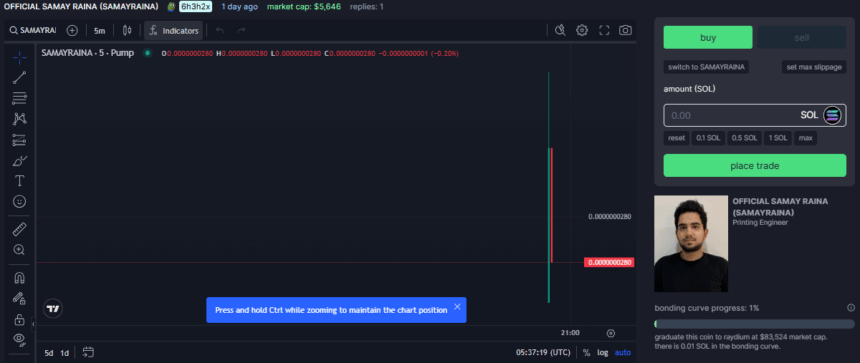Viewport: 860px width, 363px height.
Task: Toggle stay in drawing mode
Action: (19, 299)
